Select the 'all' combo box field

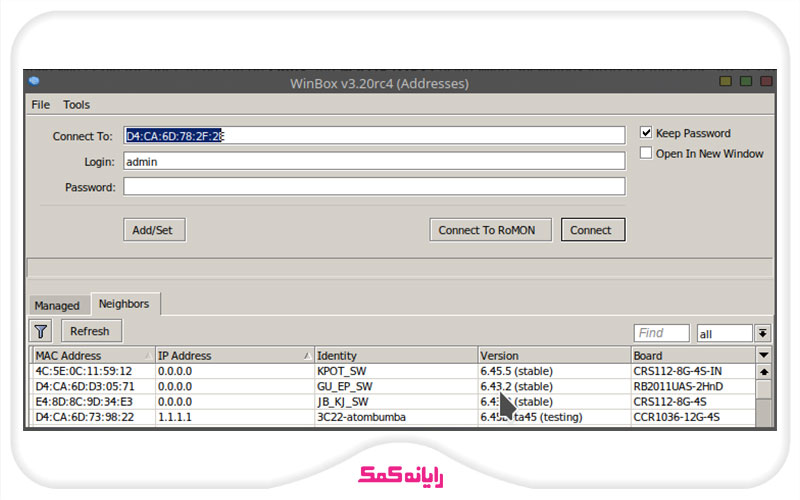(724, 334)
